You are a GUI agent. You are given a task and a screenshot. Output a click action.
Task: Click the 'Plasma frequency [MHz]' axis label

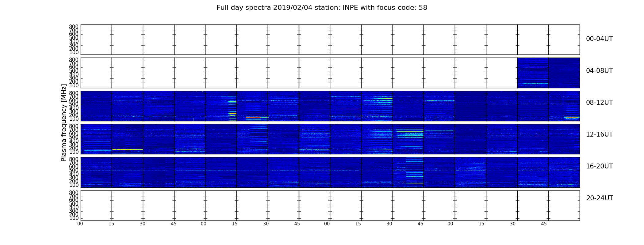point(64,123)
